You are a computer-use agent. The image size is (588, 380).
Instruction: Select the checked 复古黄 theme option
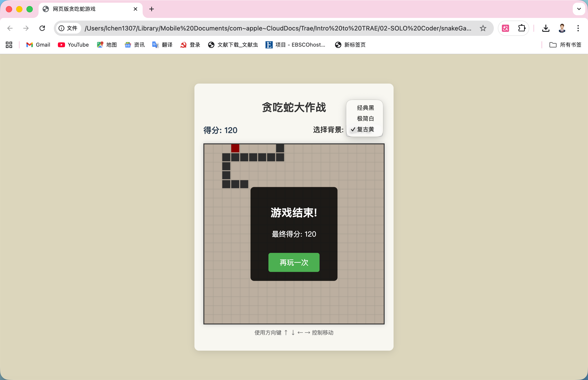[x=366, y=129]
